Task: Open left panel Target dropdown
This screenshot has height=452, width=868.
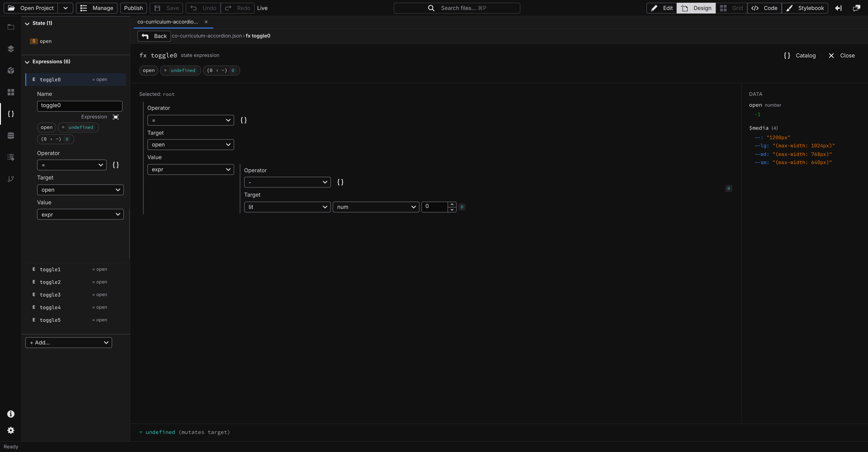Action: point(80,190)
